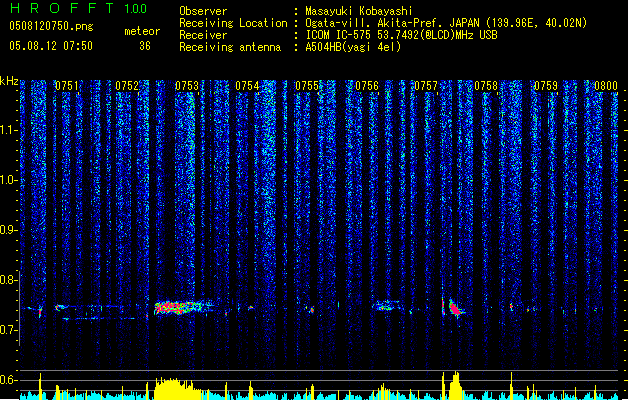Click the 0755 time marker
The image size is (629, 400).
307,86
